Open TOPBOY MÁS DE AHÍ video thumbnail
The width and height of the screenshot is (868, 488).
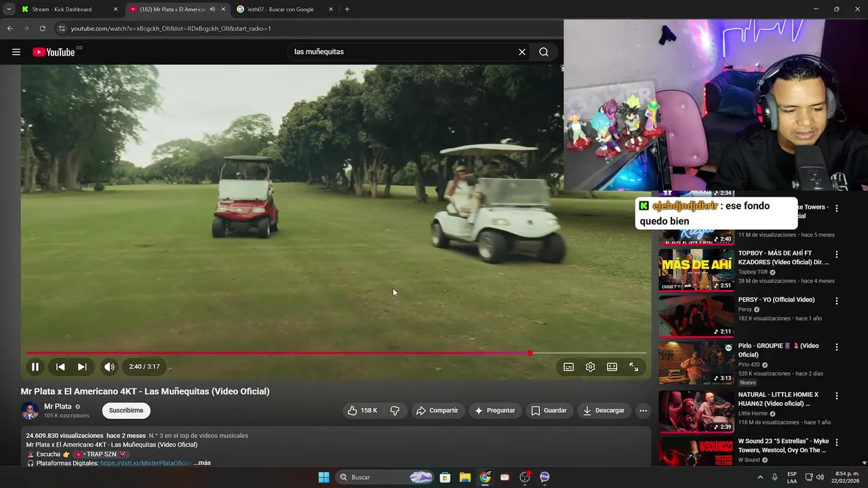point(696,270)
